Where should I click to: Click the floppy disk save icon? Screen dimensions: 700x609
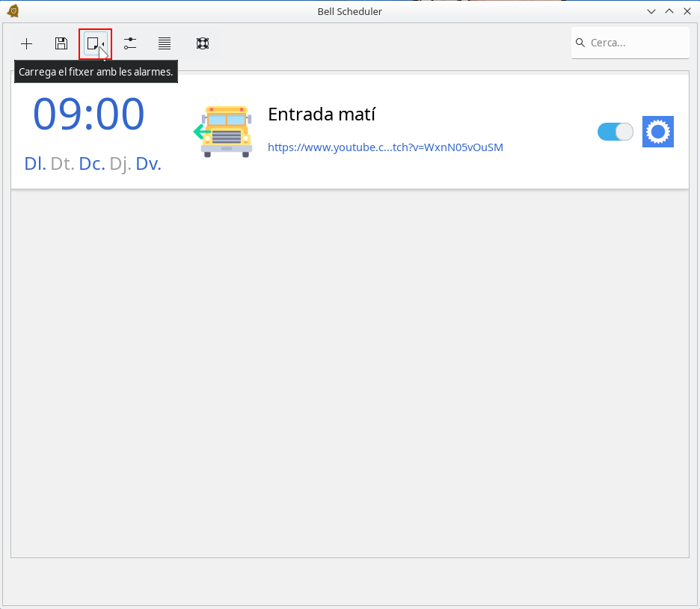pyautogui.click(x=61, y=43)
